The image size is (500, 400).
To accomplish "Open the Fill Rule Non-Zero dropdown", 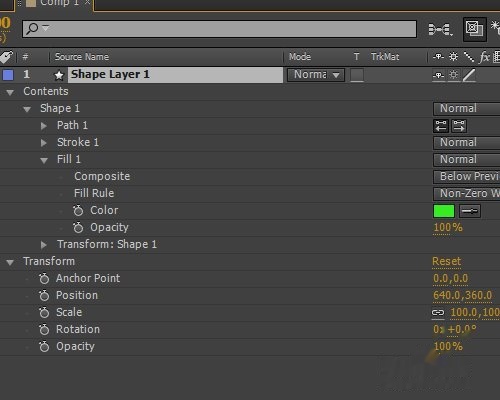I will [467, 194].
